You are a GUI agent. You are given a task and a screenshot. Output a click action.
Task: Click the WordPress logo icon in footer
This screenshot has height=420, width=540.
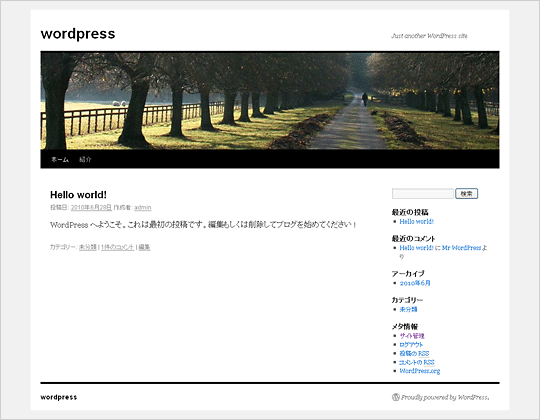(x=395, y=397)
